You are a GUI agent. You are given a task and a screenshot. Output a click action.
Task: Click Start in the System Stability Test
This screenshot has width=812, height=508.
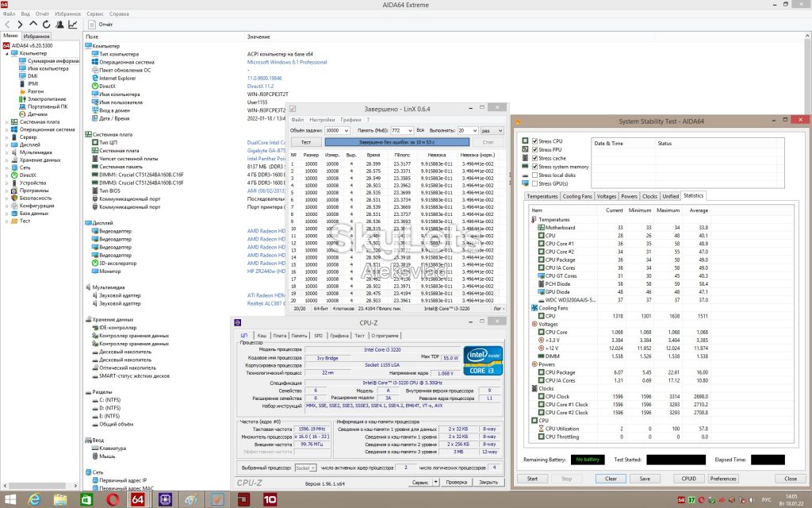point(532,479)
